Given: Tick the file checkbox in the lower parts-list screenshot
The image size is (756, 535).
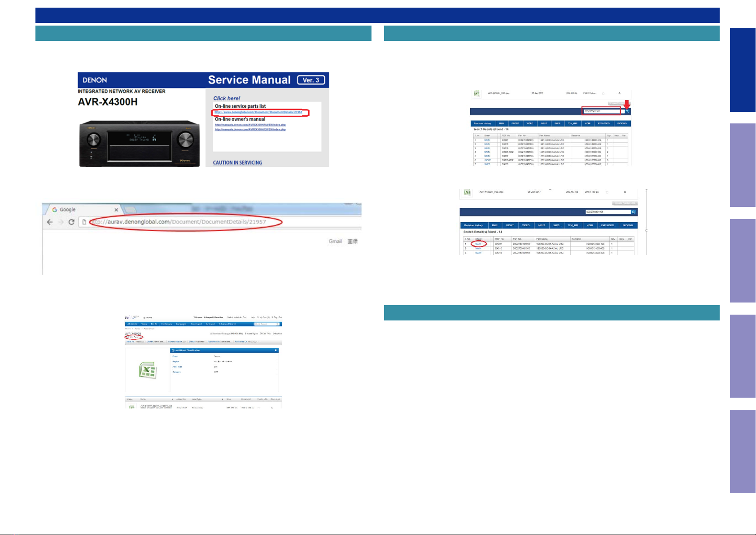Looking at the screenshot, I should click(607, 192).
